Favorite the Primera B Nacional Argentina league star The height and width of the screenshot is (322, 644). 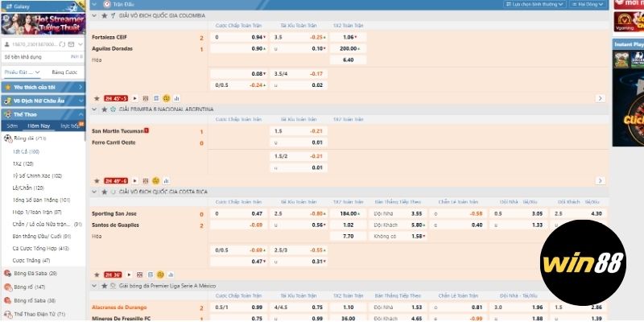[105, 109]
